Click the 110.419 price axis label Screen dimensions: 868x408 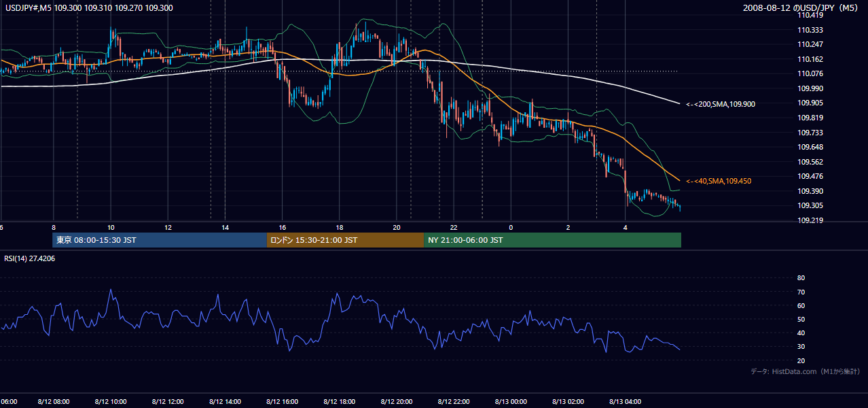(x=811, y=15)
